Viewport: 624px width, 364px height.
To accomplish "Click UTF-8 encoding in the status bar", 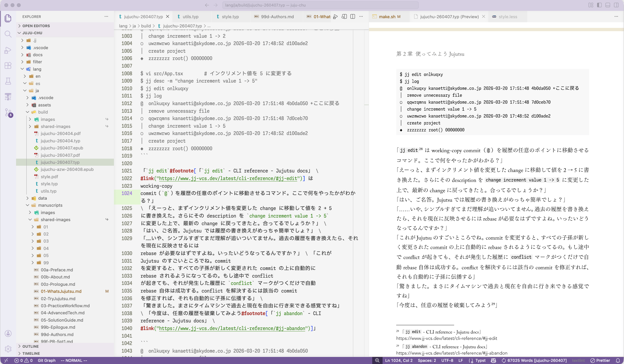I will click(447, 360).
